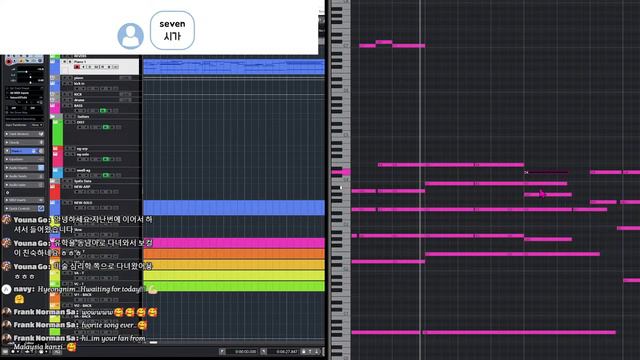Select the pink clip in arrangement

click(234, 243)
